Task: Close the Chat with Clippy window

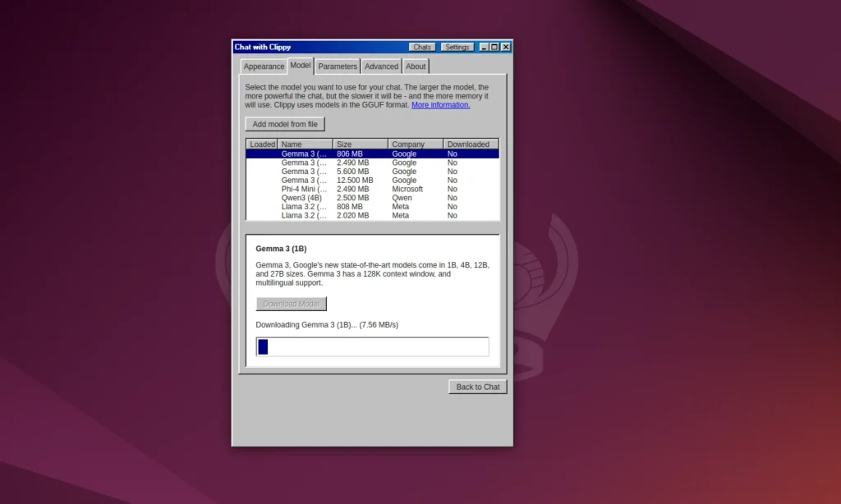Action: tap(506, 47)
